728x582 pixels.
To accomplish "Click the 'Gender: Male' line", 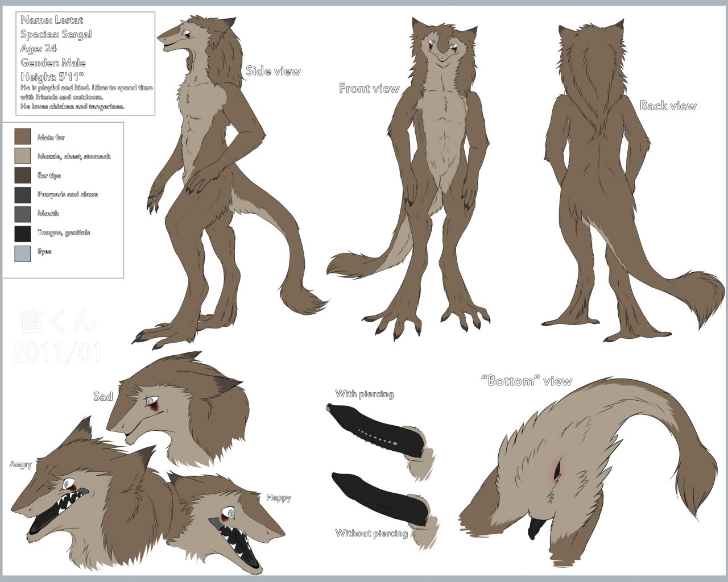I will click(x=53, y=63).
